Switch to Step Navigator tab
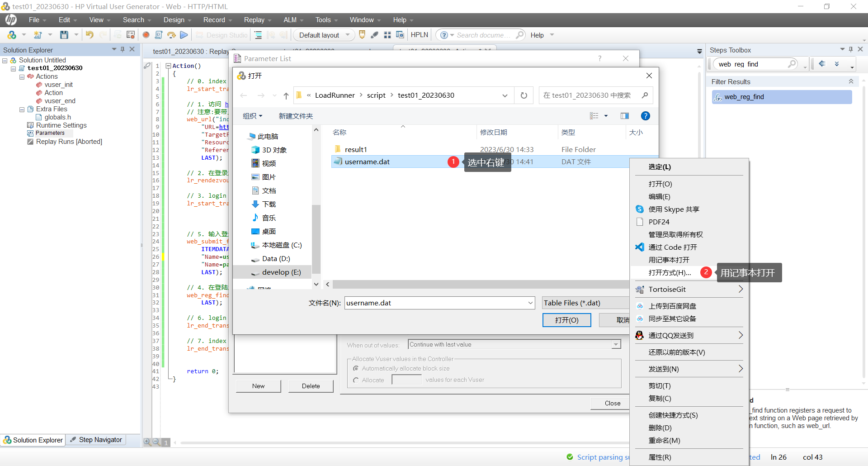 pos(96,440)
